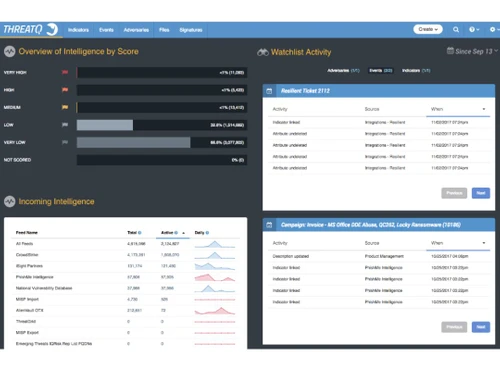This screenshot has width=500, height=375.
Task: Click the Campaign panel calendar icon
Action: pyautogui.click(x=269, y=225)
